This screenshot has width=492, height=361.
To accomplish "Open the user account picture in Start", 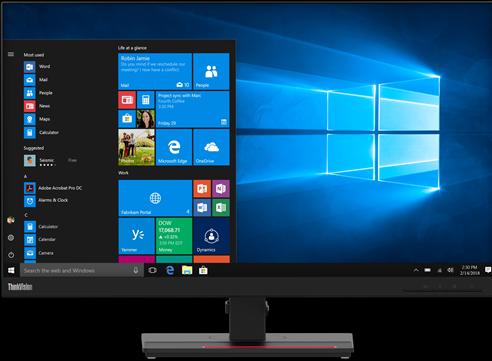I will (x=11, y=220).
